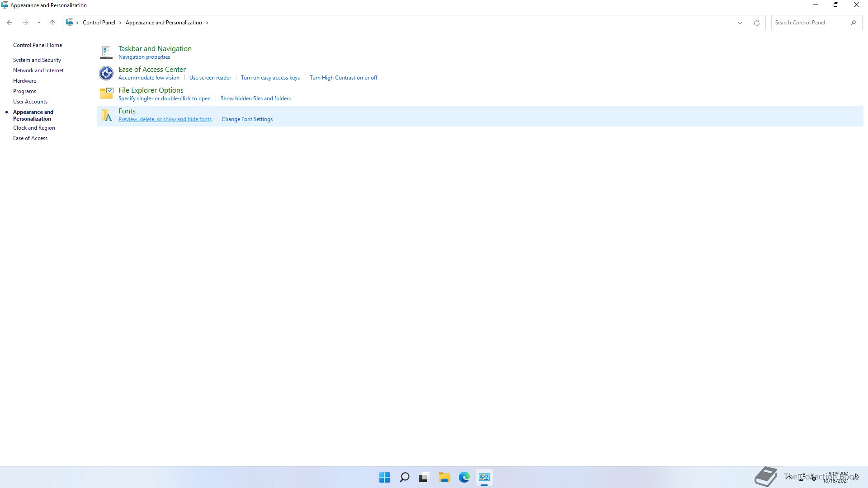
Task: Click the File Explorer Options folder icon
Action: (106, 93)
